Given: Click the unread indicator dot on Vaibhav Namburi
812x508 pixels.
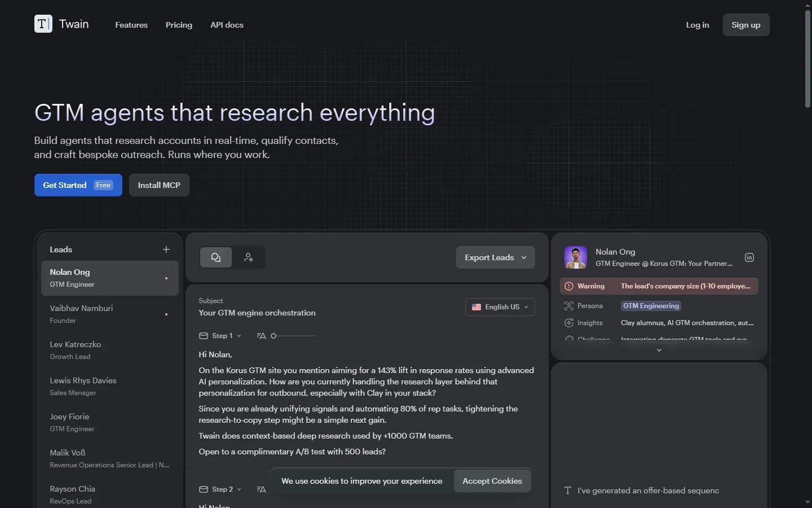Looking at the screenshot, I should pyautogui.click(x=166, y=314).
